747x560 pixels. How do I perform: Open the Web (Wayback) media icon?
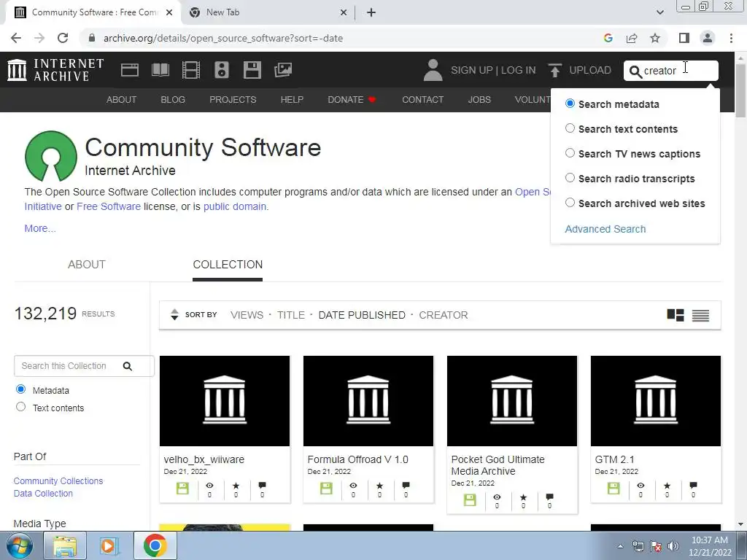pyautogui.click(x=130, y=70)
